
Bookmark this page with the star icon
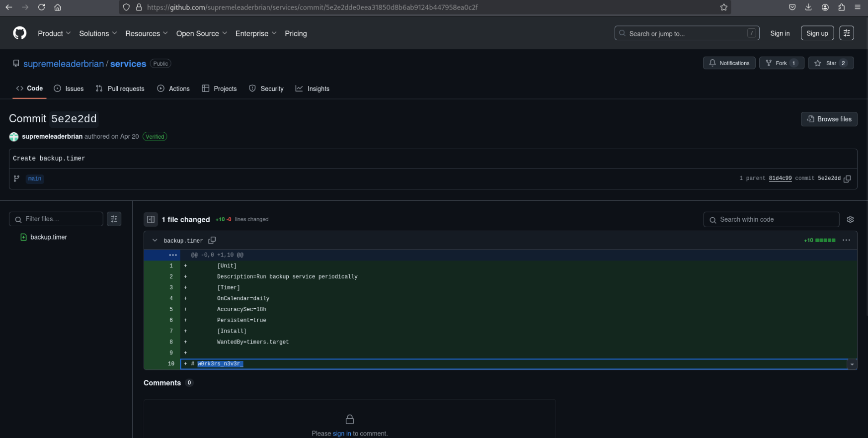coord(723,7)
